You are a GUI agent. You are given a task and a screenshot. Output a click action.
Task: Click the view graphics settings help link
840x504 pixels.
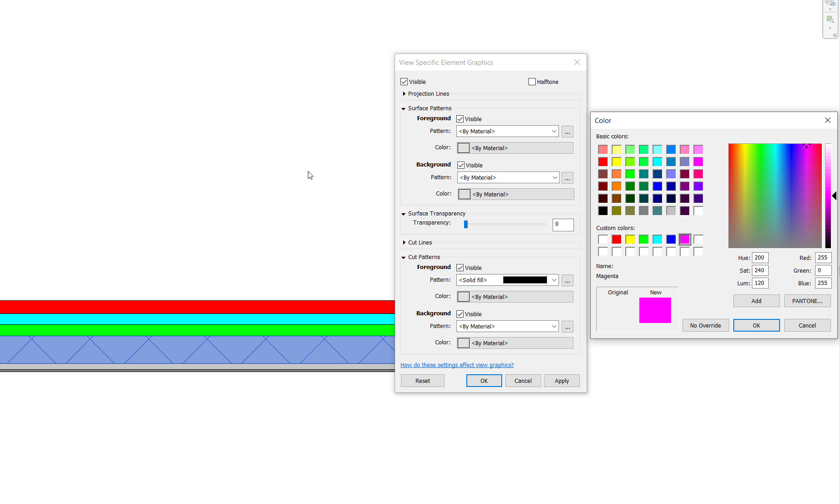tap(457, 365)
